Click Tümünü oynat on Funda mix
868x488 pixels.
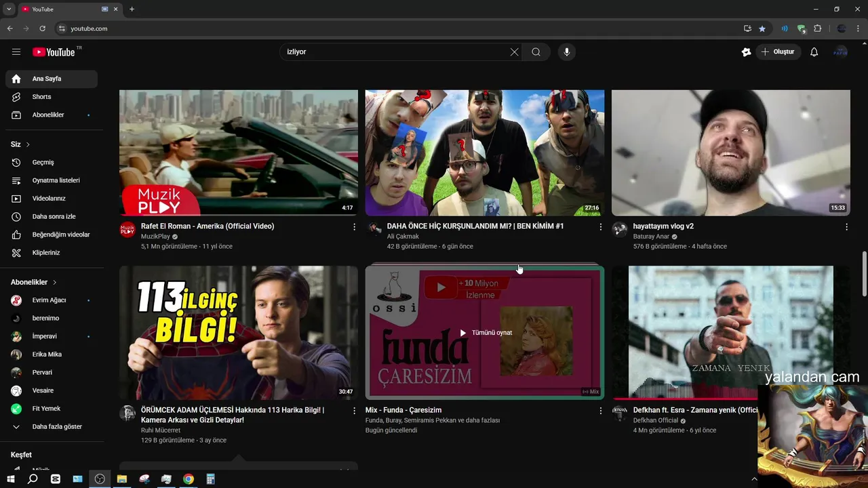[485, 333]
